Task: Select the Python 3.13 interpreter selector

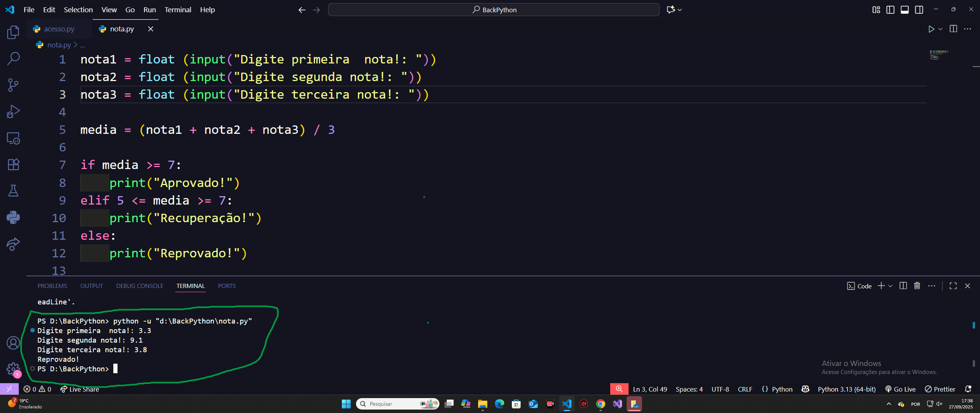Action: pos(846,389)
